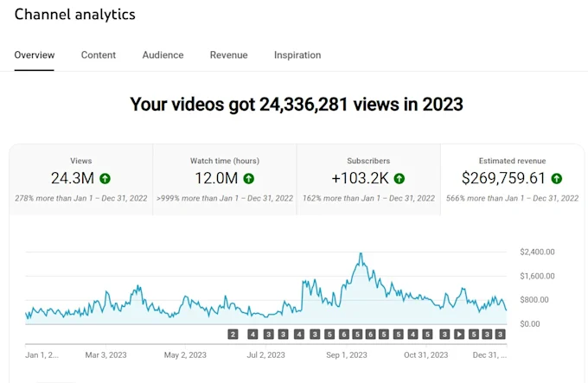Image resolution: width=588 pixels, height=383 pixels.
Task: Click the last video marker on the right
Action: point(500,334)
